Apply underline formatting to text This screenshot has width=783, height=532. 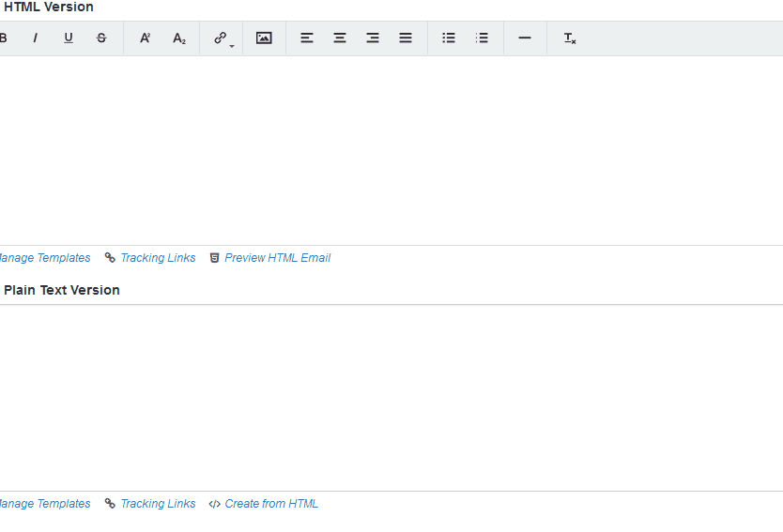tap(69, 38)
